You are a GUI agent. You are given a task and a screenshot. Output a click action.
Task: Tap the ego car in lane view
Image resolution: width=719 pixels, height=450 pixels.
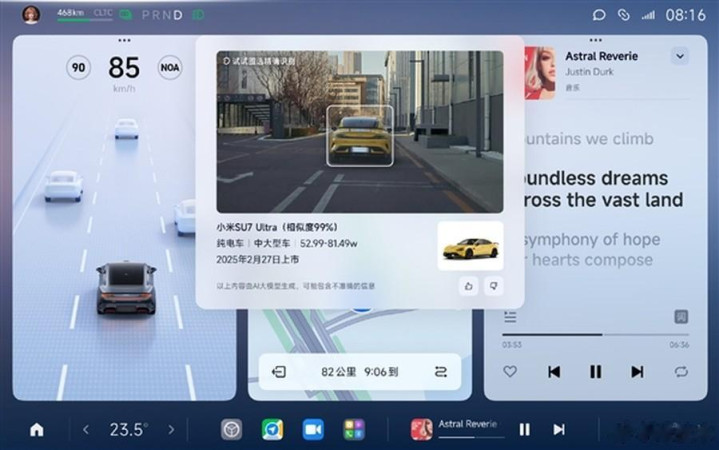(126, 288)
